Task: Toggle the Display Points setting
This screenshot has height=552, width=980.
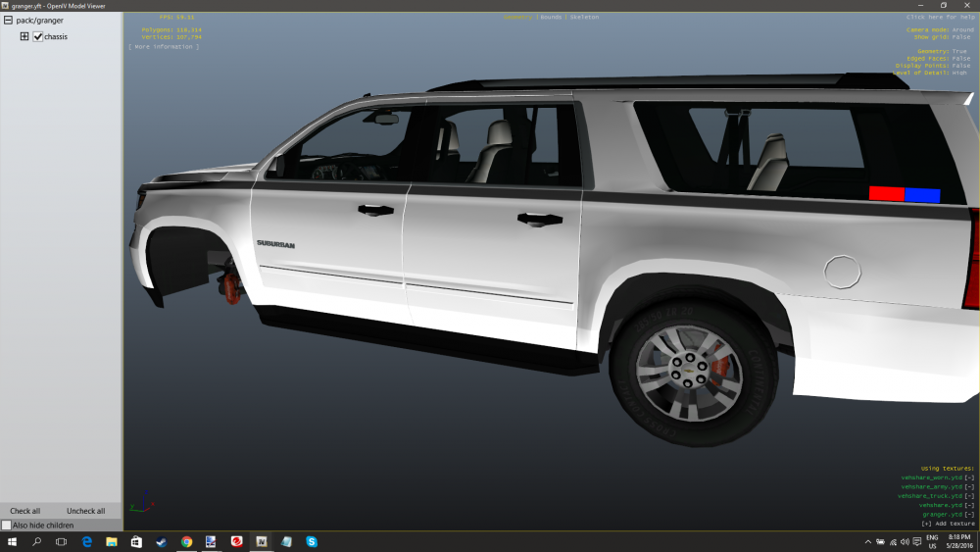Action: click(x=933, y=66)
